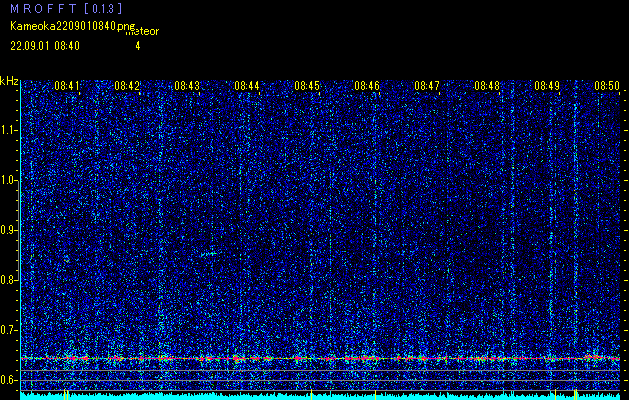Click the 22.09.01 08:40 date stamp
The height and width of the screenshot is (400, 629).
point(45,46)
